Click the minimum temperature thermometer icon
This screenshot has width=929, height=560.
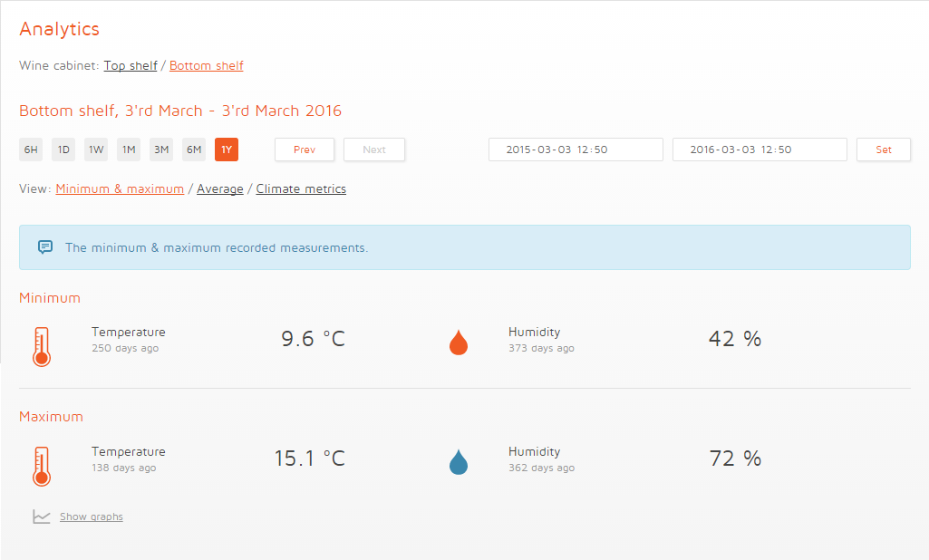point(42,347)
